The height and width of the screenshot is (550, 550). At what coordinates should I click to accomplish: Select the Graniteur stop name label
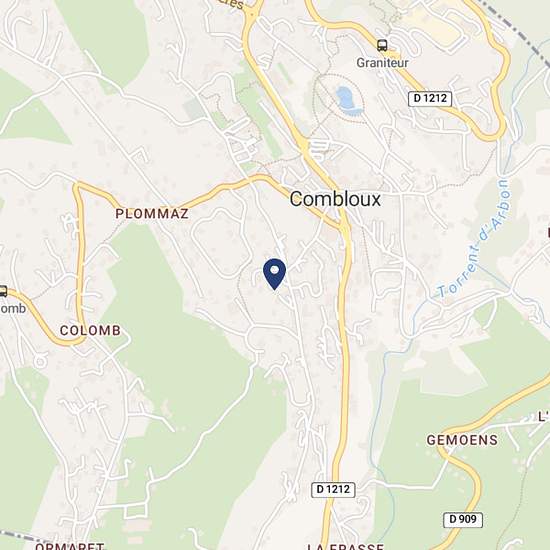[382, 63]
